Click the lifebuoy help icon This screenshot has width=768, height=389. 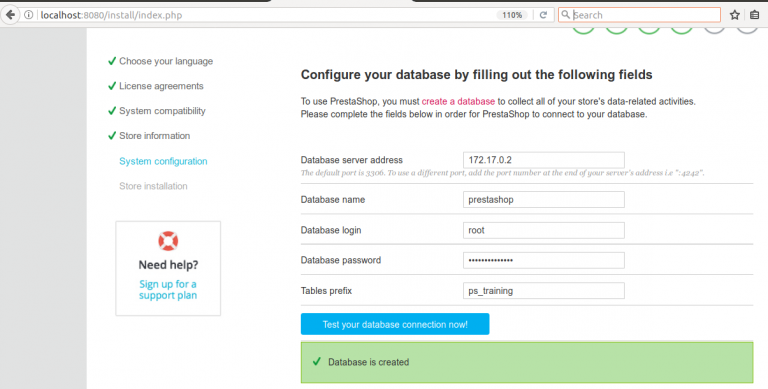pos(168,241)
